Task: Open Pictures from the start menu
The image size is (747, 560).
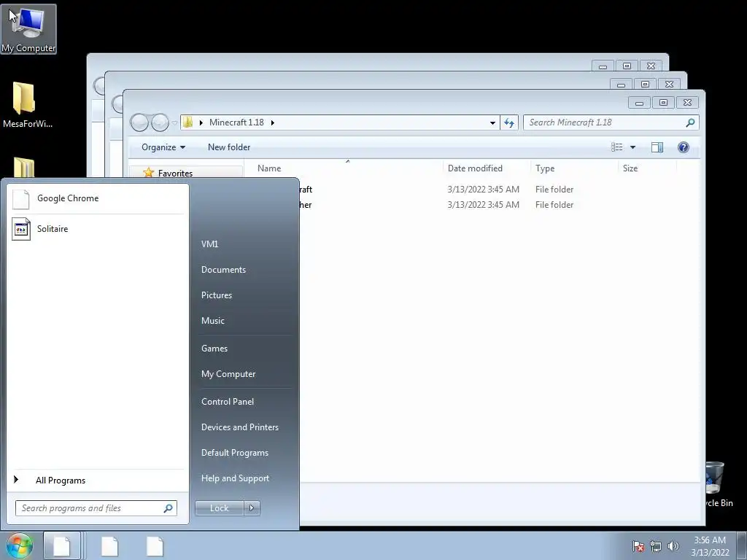Action: (x=217, y=295)
